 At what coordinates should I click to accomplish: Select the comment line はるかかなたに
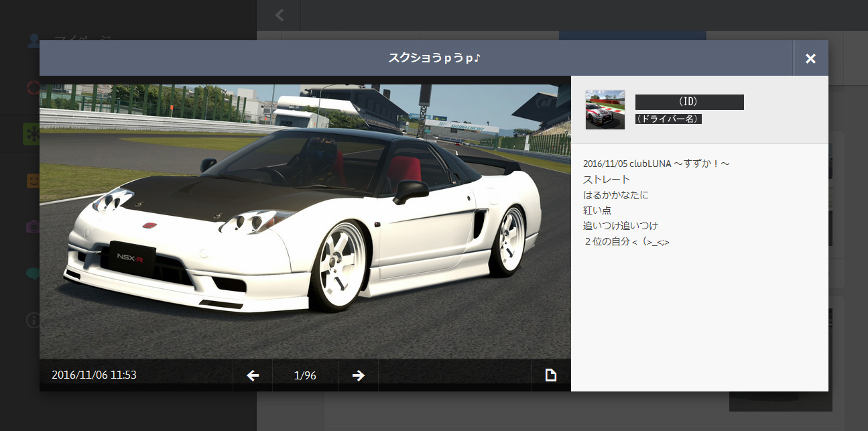point(616,194)
